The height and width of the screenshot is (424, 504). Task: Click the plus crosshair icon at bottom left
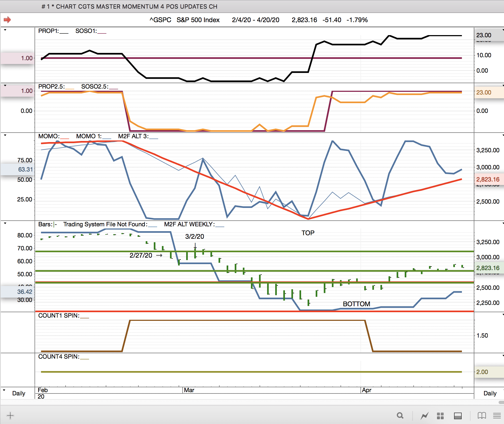pos(10,415)
